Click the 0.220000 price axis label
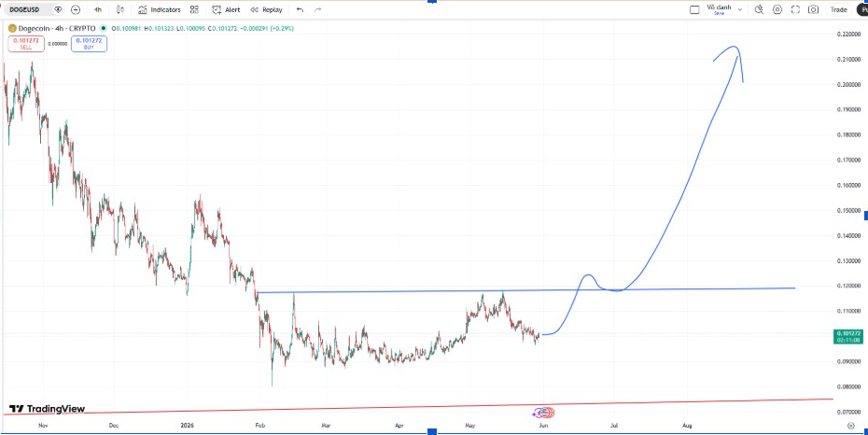This screenshot has width=868, height=435. tap(848, 34)
